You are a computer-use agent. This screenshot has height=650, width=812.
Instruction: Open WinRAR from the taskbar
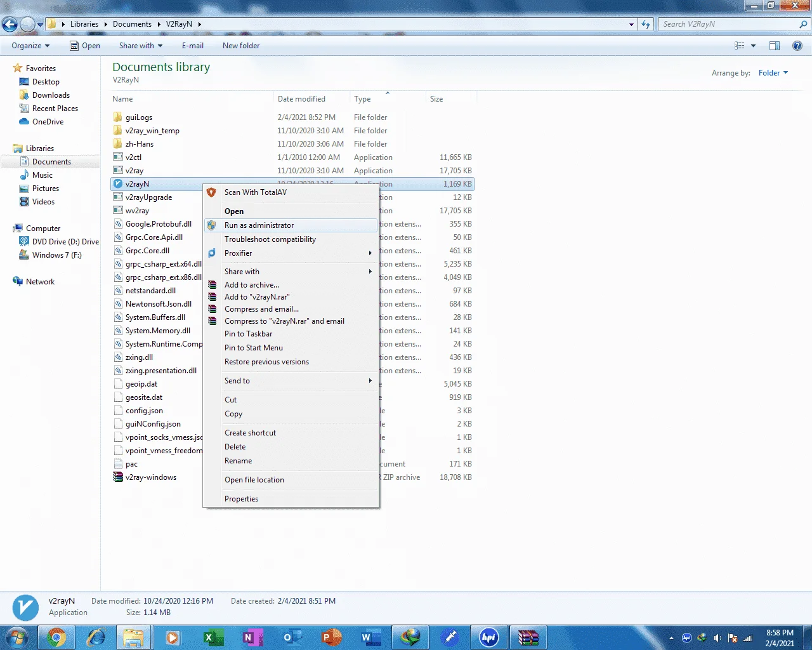pyautogui.click(x=528, y=637)
